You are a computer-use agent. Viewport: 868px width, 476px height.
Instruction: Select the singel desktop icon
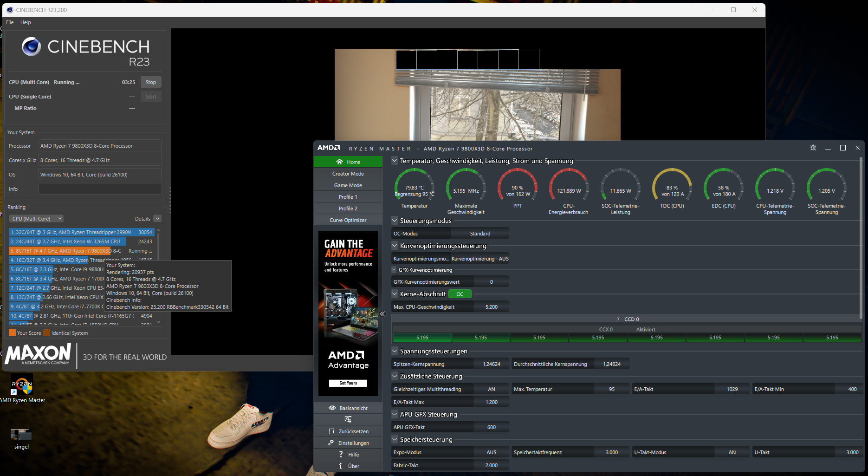coord(21,439)
